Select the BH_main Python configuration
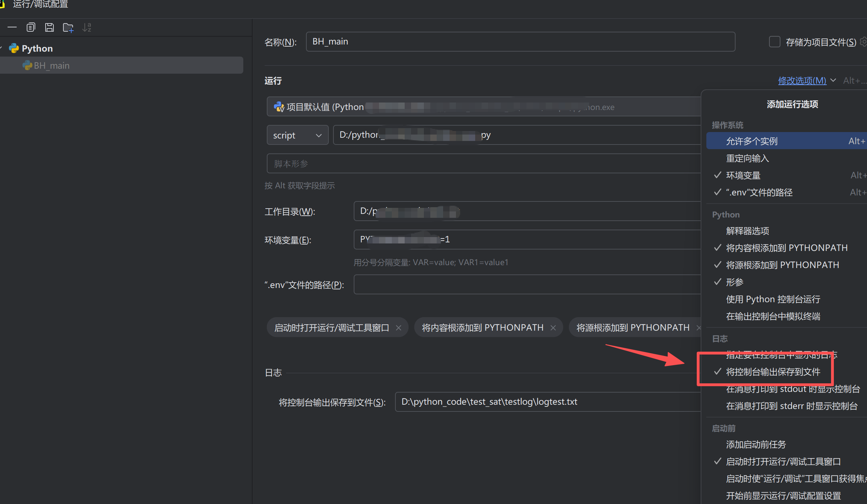Image resolution: width=867 pixels, height=504 pixels. 52,65
